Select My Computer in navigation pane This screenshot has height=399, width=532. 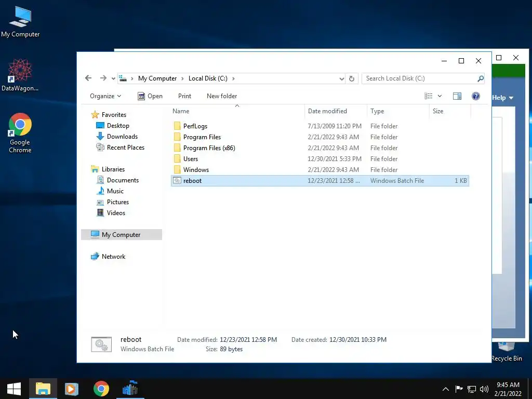[122, 234]
